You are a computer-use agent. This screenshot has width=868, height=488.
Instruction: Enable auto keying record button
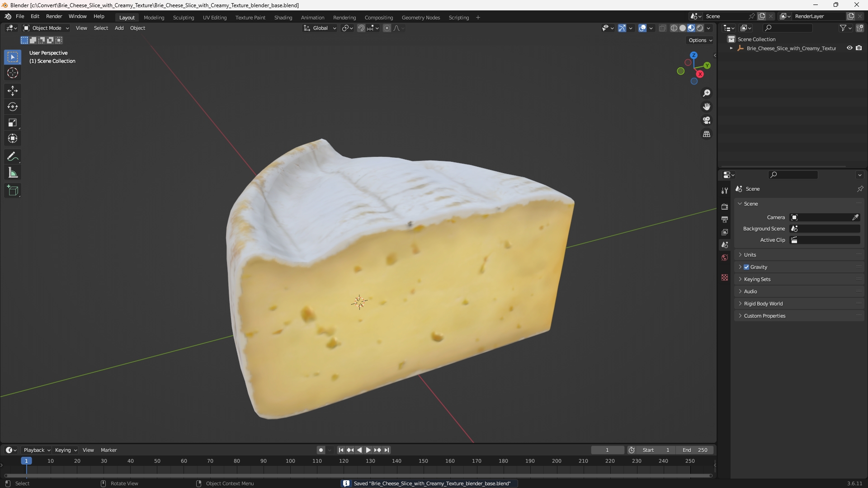(x=321, y=450)
